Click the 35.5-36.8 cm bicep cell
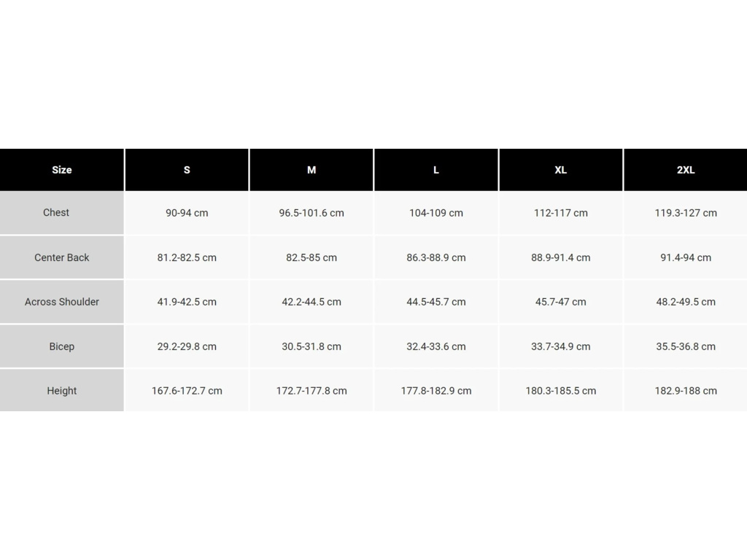The height and width of the screenshot is (560, 747). [686, 346]
